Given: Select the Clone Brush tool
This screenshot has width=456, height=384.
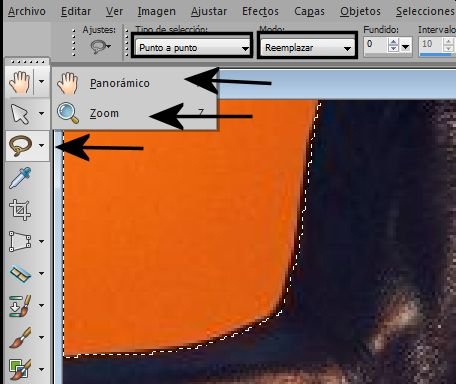Looking at the screenshot, I should (20, 306).
